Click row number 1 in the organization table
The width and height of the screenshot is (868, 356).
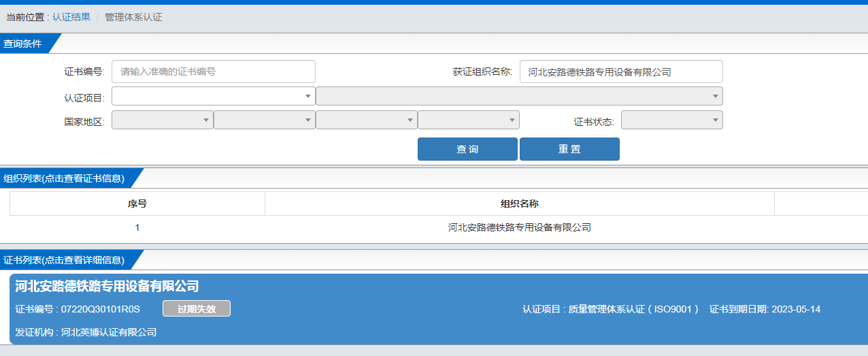click(137, 227)
